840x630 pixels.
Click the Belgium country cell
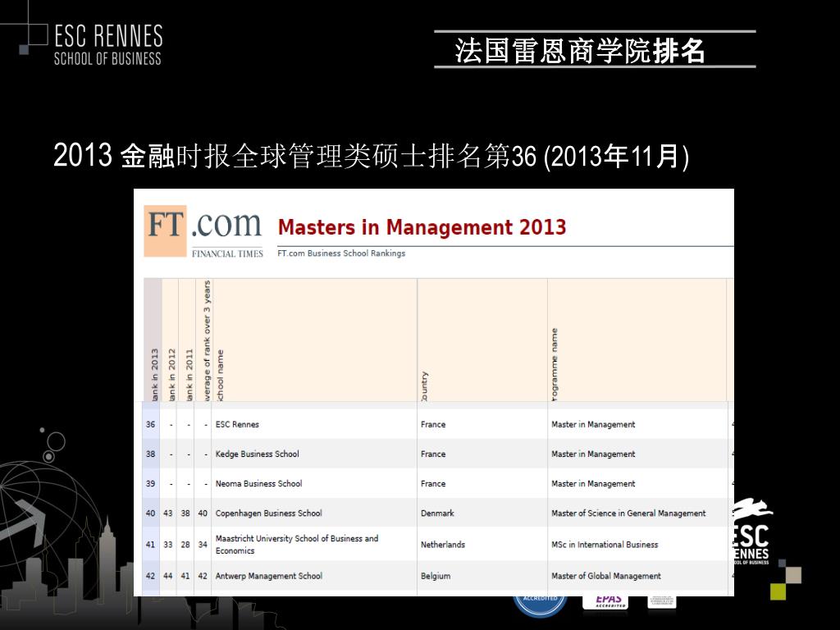436,576
